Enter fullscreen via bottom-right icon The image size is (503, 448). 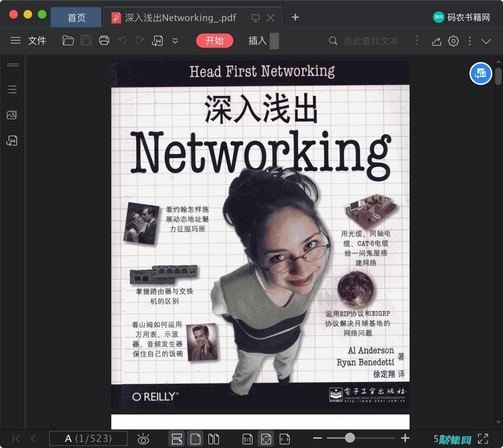tap(483, 438)
